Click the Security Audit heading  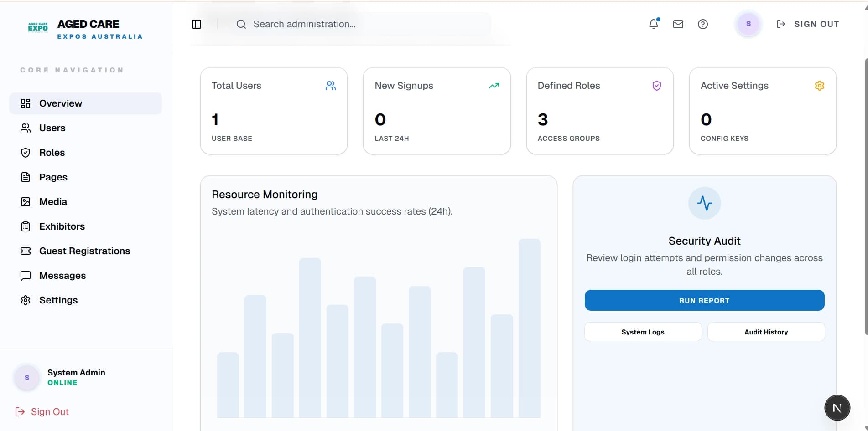pyautogui.click(x=704, y=241)
